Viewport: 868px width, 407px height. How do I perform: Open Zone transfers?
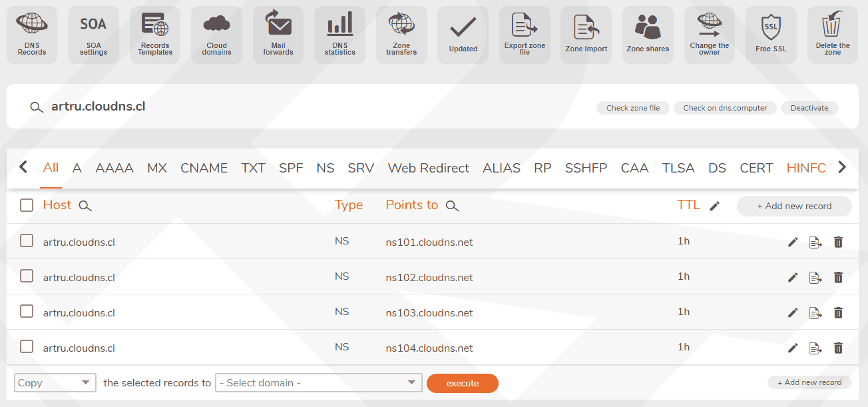pos(401,35)
